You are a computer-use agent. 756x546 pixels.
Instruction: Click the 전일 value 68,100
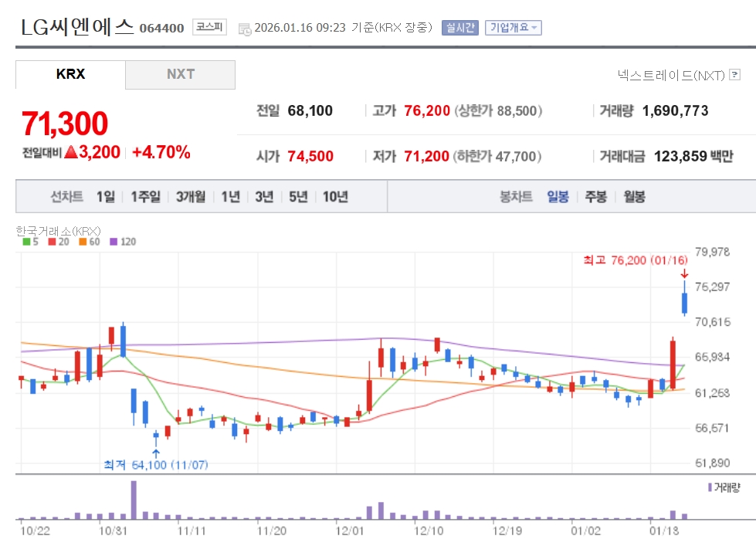click(x=310, y=110)
